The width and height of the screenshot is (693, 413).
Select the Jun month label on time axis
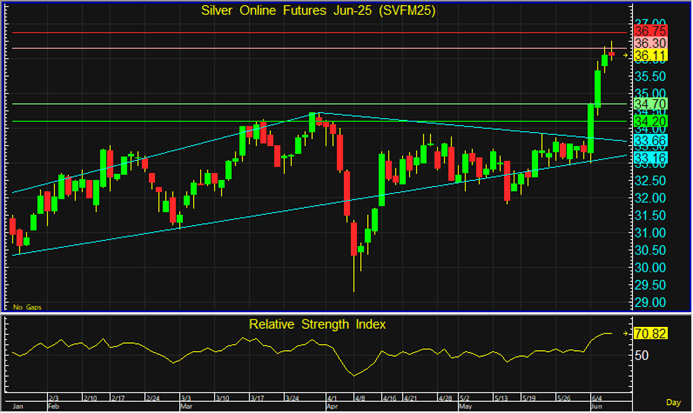pyautogui.click(x=594, y=406)
